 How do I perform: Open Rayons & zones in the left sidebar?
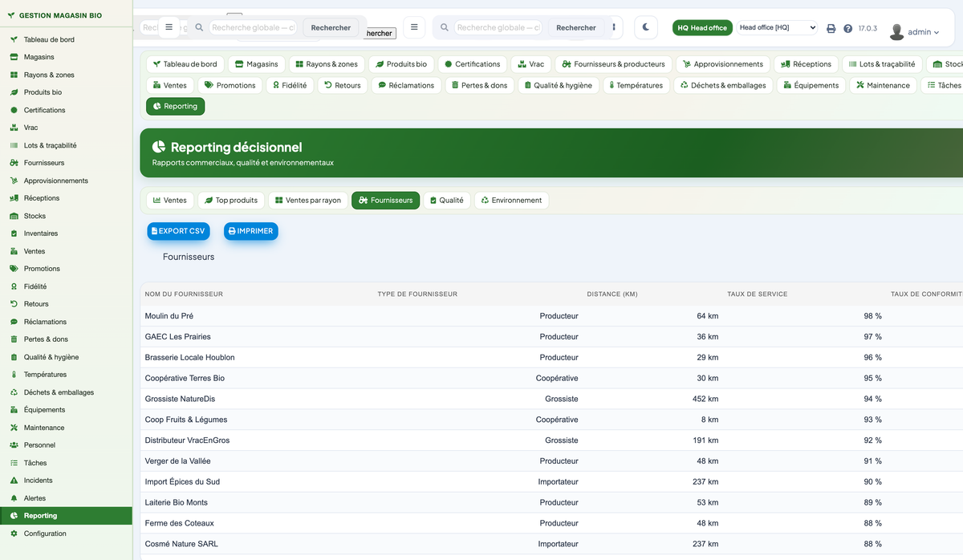point(66,75)
